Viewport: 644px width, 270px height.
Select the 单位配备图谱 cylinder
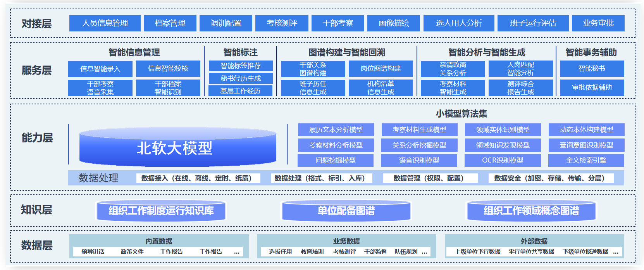tap(346, 211)
